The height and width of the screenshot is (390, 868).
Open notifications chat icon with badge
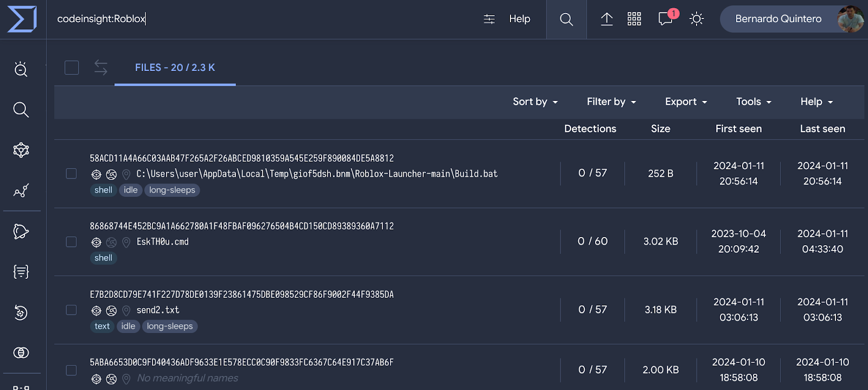pyautogui.click(x=667, y=18)
